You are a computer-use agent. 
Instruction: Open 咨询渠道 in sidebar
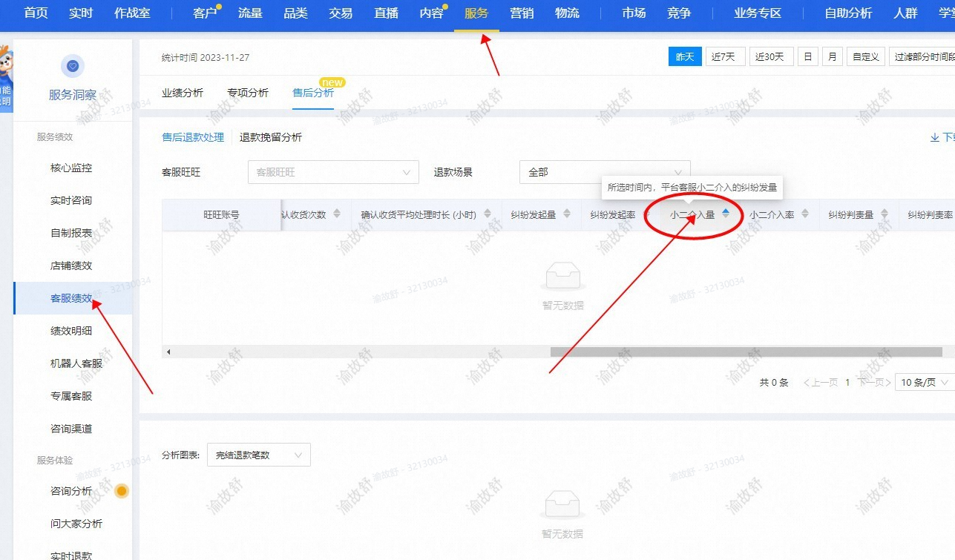click(71, 429)
